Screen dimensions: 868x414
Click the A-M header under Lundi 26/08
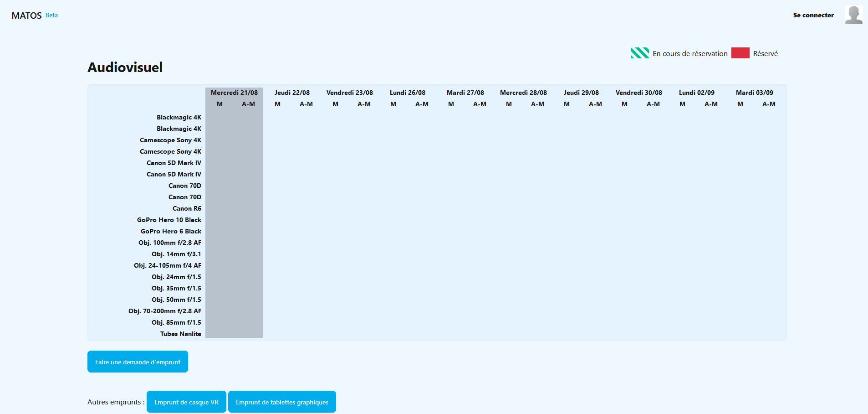click(x=422, y=104)
